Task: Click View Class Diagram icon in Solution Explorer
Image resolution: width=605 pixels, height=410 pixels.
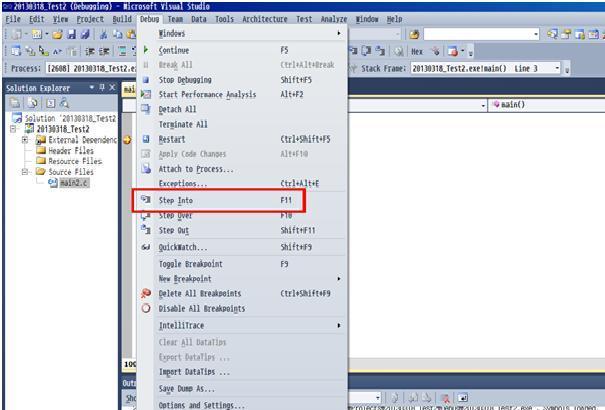Action: click(64, 103)
